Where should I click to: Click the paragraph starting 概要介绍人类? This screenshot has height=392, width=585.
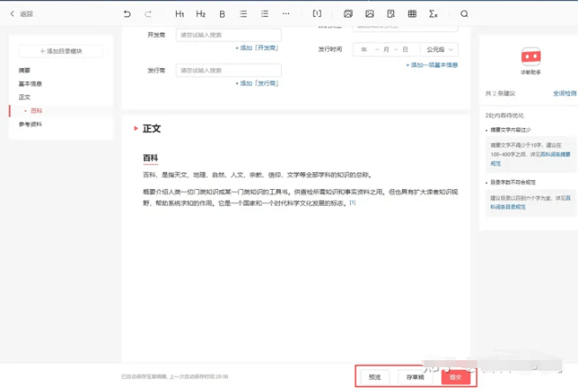(x=300, y=197)
